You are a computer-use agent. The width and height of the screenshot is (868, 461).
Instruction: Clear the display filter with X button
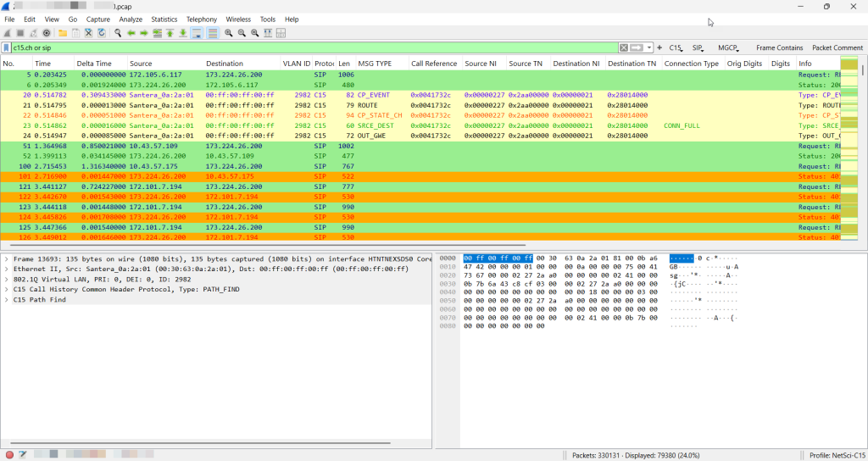click(624, 48)
